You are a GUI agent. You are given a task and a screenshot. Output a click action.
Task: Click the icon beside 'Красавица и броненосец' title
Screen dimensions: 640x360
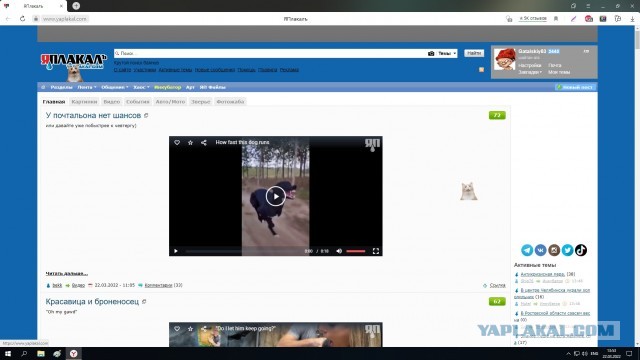coord(144,302)
